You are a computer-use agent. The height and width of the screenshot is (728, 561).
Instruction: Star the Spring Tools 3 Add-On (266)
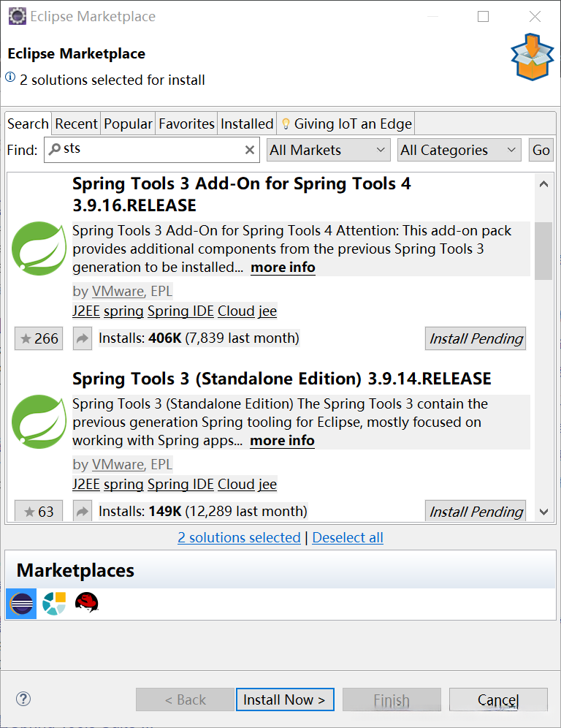39,338
